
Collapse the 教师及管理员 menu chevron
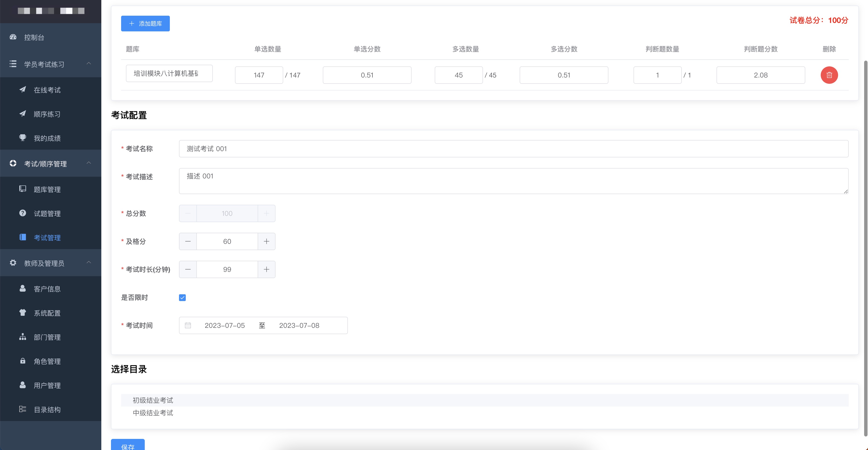89,262
